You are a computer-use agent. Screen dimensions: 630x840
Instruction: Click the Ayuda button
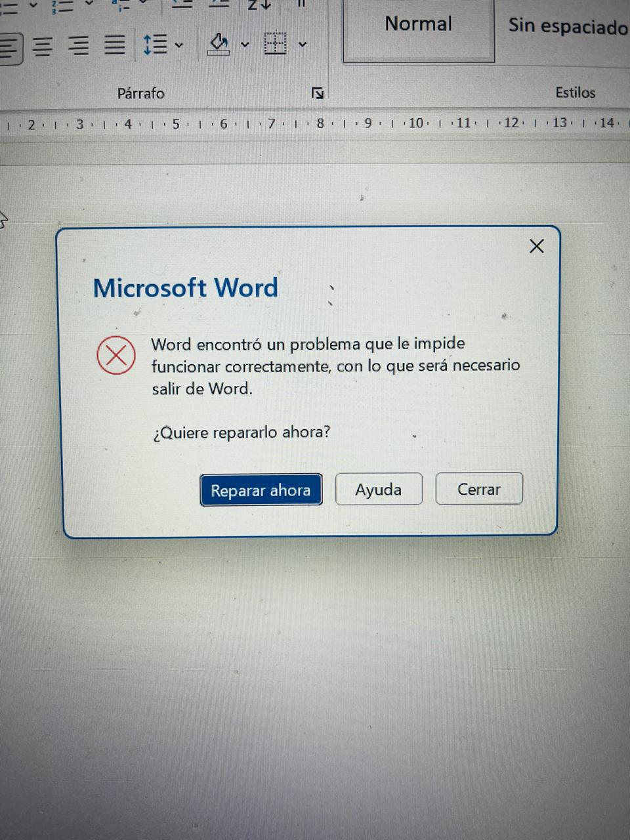[379, 490]
